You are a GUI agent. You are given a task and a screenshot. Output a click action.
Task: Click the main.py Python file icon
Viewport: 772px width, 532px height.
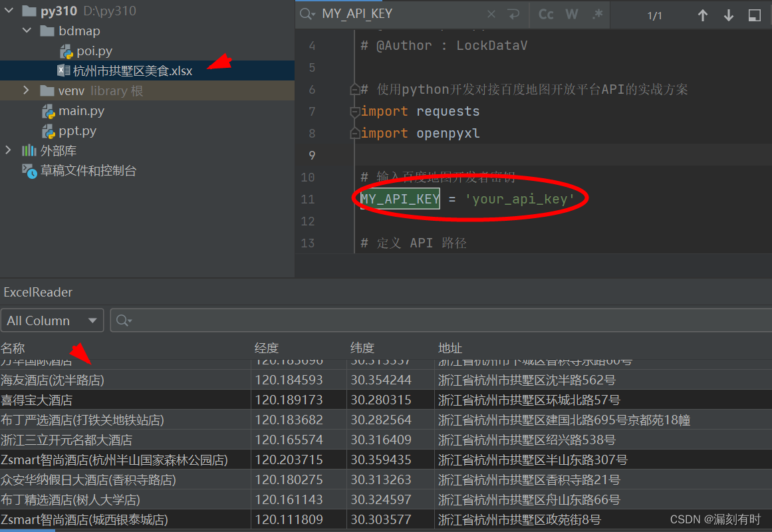coord(49,111)
